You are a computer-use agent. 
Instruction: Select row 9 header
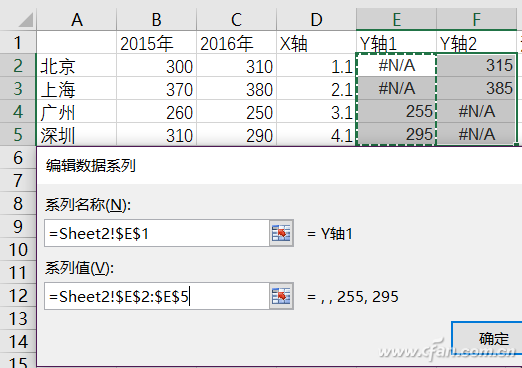pos(18,226)
